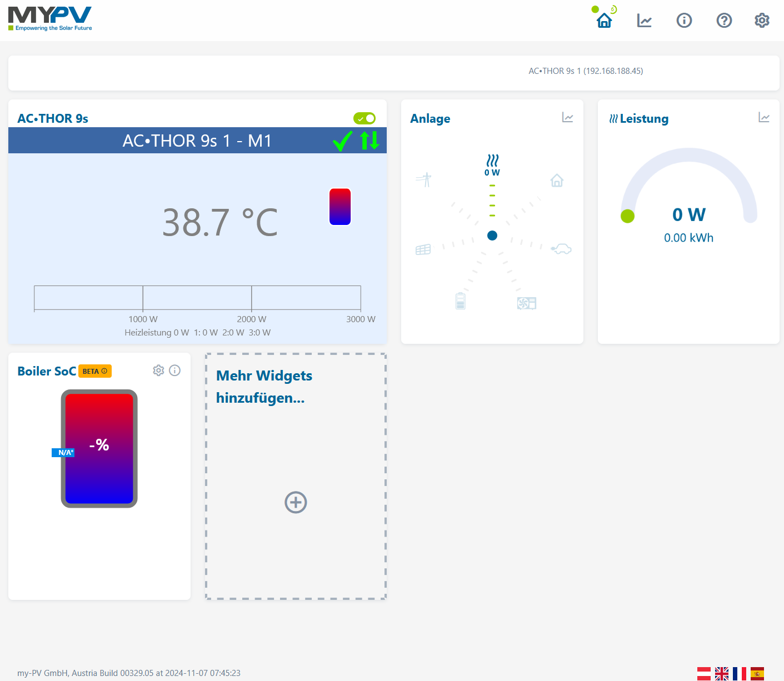
Task: Add a widget with the plus icon
Action: 296,502
